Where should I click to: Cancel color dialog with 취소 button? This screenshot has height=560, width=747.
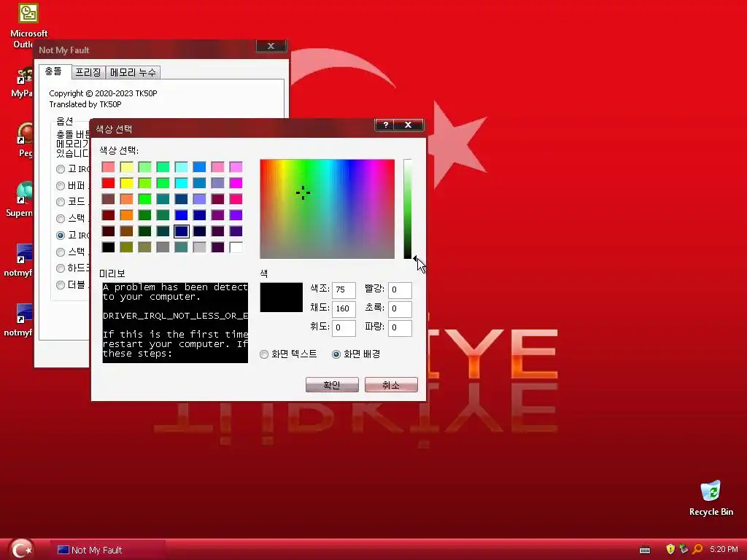pyautogui.click(x=391, y=385)
